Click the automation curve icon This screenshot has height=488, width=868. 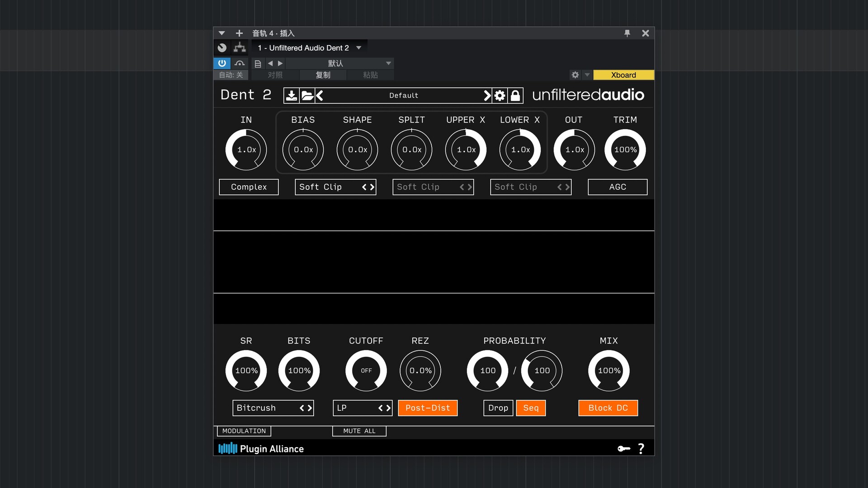(240, 63)
